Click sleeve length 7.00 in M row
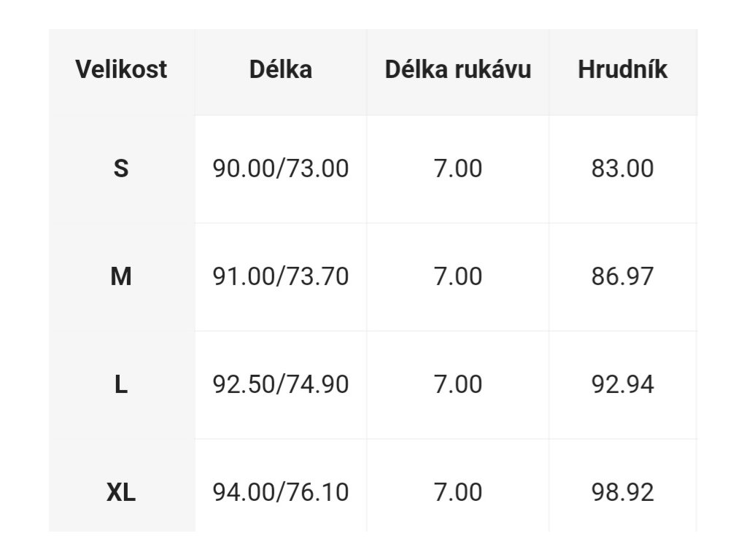This screenshot has height=560, width=747. [458, 276]
